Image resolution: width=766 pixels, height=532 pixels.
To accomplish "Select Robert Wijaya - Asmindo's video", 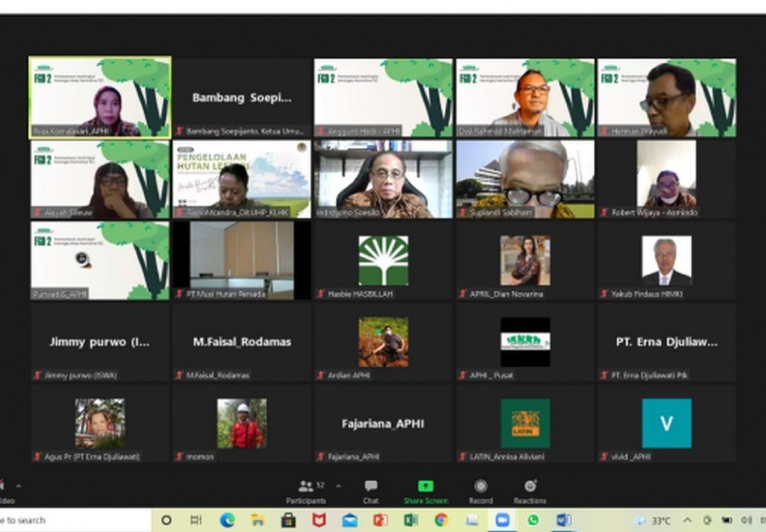I will [666, 179].
